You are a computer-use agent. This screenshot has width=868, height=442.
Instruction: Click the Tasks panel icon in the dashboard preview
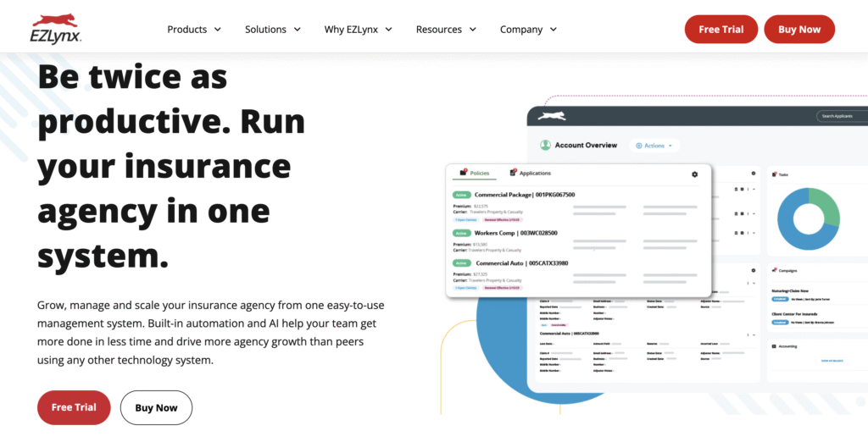click(775, 174)
